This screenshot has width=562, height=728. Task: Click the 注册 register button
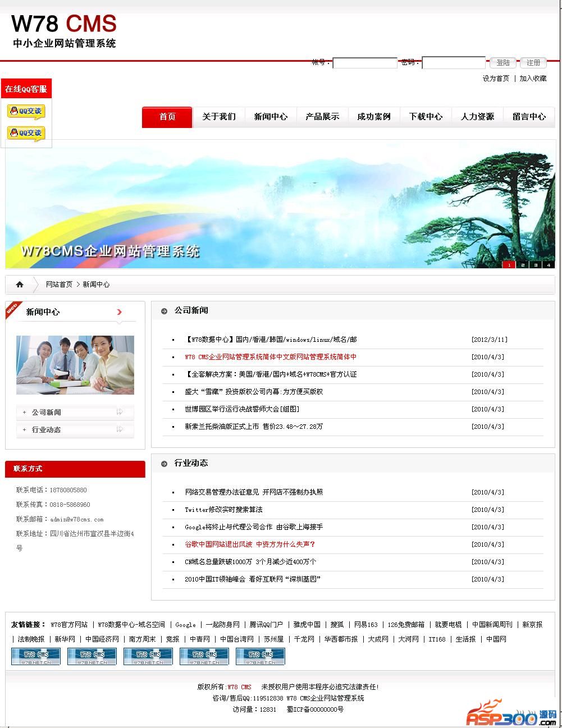point(533,63)
